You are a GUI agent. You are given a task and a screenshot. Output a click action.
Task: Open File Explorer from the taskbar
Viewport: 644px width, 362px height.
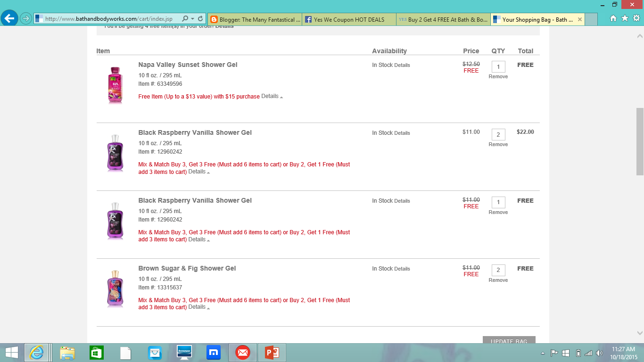point(67,353)
